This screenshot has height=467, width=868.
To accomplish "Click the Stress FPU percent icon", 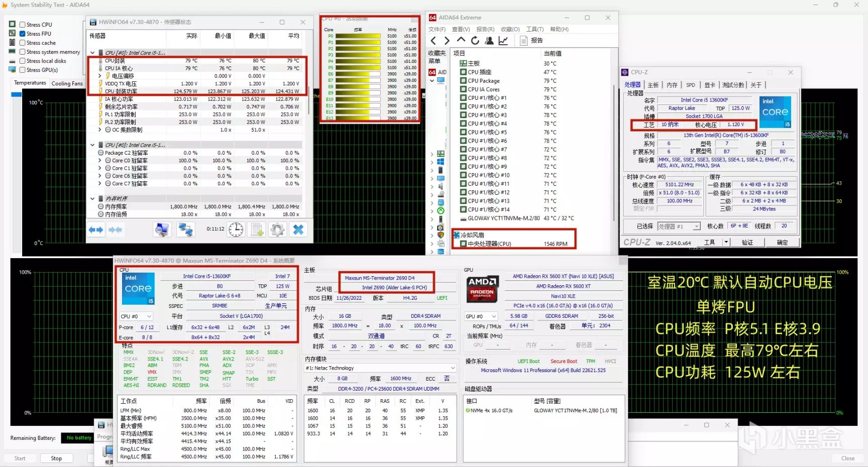I will click(12, 33).
